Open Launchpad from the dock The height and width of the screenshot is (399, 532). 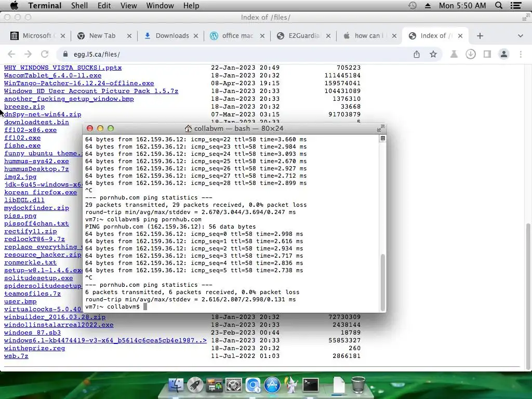click(195, 385)
